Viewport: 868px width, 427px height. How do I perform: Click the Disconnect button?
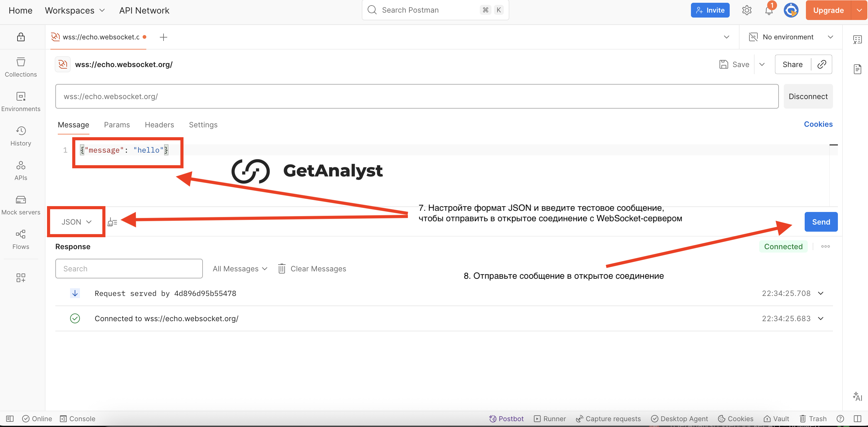point(808,96)
